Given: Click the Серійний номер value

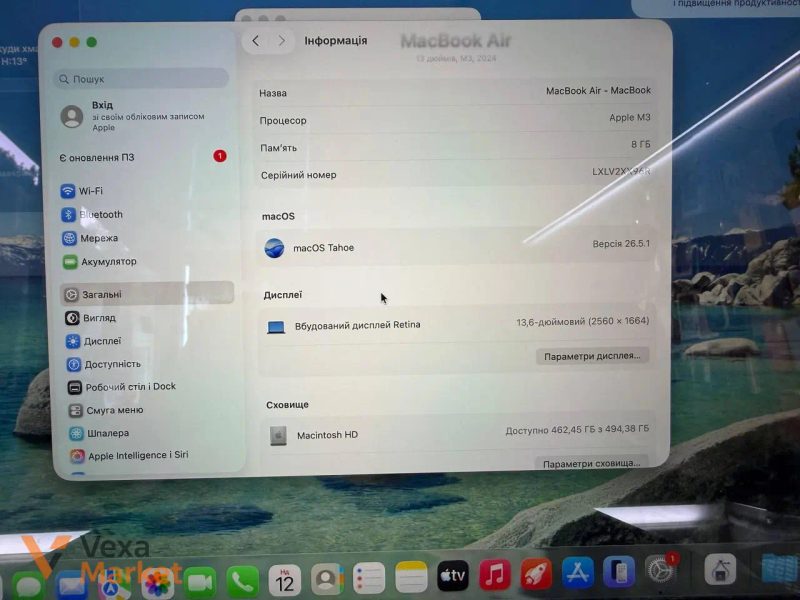Looking at the screenshot, I should pos(621,171).
